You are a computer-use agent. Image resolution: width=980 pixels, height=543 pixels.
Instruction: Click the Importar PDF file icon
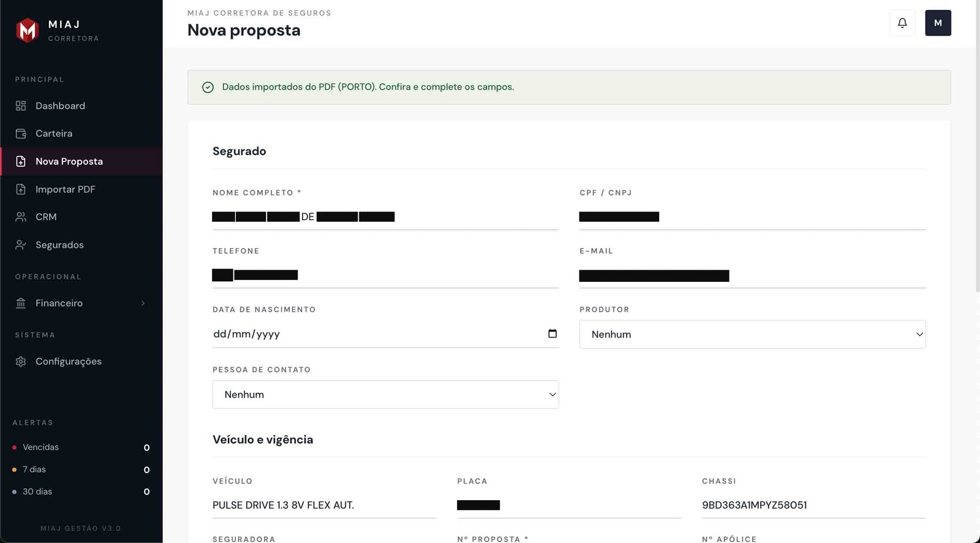pyautogui.click(x=21, y=189)
